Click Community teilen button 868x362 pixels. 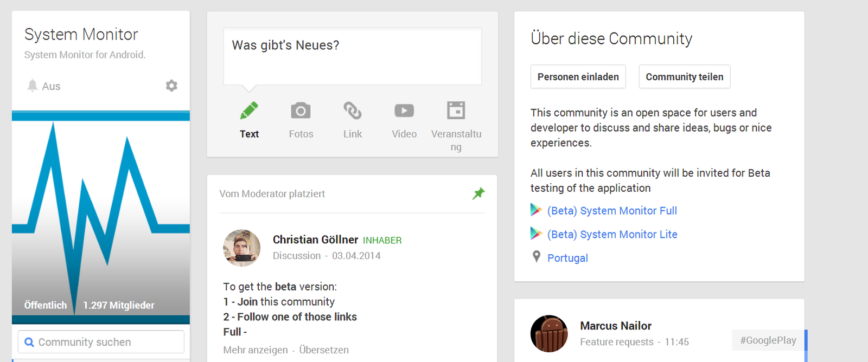point(684,77)
